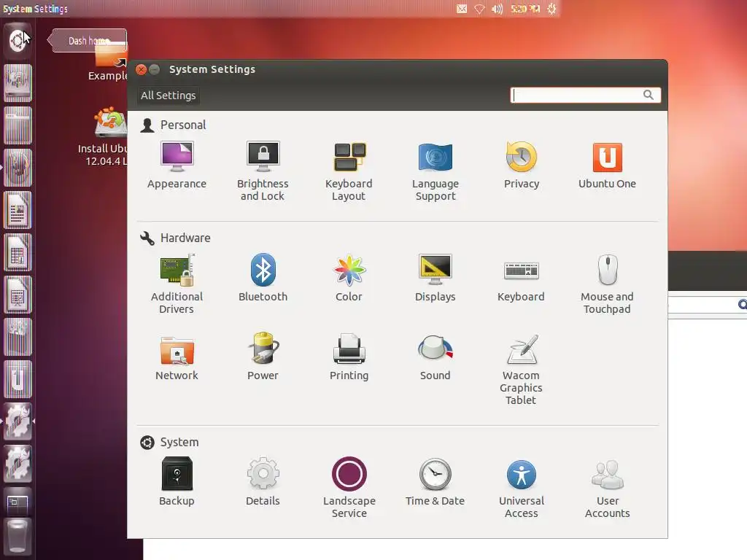747x560 pixels.
Task: Open Details panel
Action: click(x=263, y=482)
